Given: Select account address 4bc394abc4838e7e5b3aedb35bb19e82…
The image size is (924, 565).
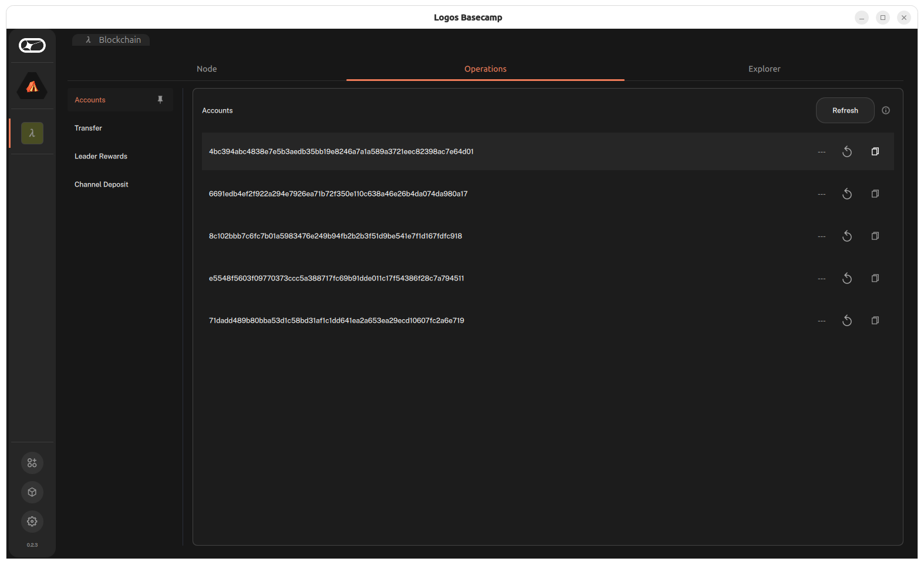Looking at the screenshot, I should tap(341, 151).
